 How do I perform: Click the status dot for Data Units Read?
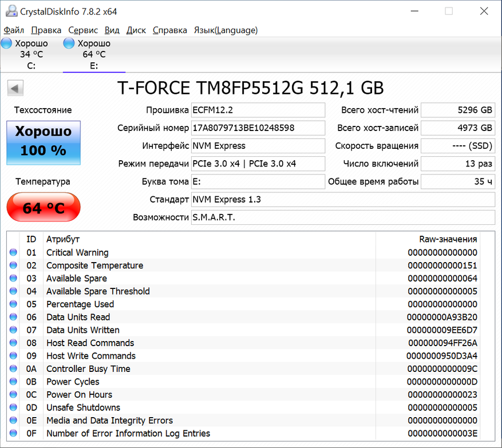[x=13, y=317]
